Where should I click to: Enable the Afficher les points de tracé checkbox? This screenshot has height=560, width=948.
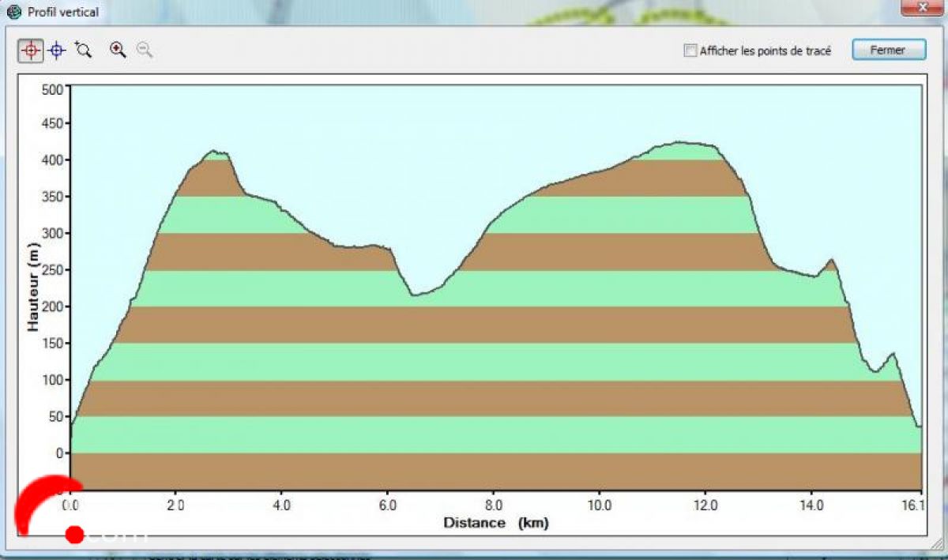click(690, 51)
